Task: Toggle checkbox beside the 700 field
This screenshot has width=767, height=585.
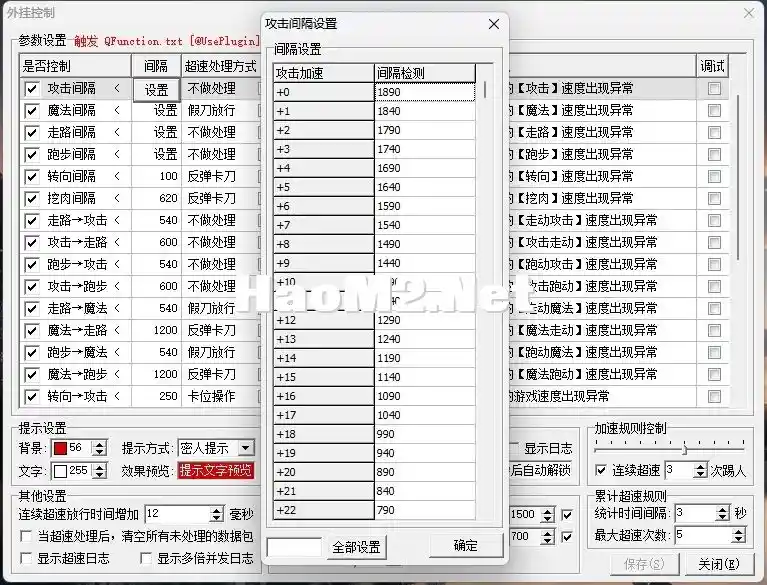Action: (567, 537)
